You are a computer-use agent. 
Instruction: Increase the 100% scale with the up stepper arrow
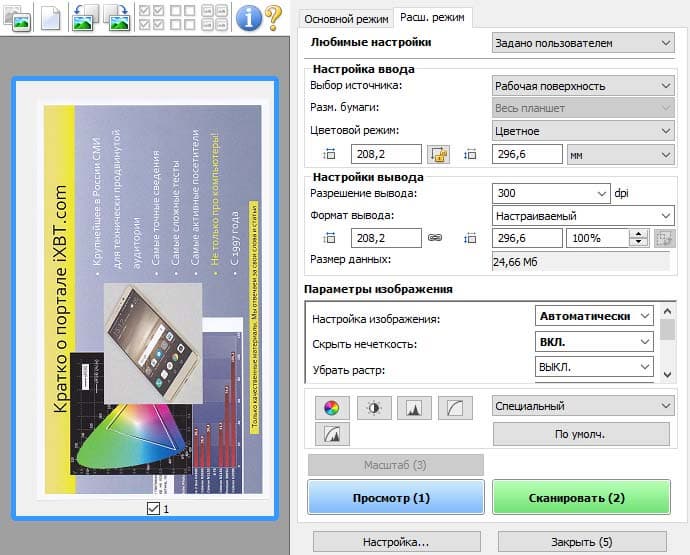coord(639,234)
